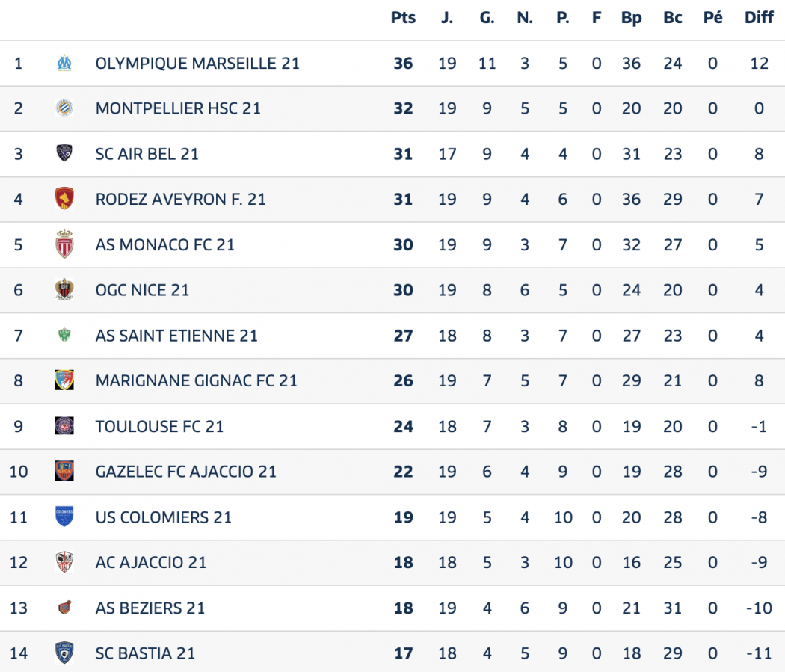Open the OLYMPIQUE MARSEILLE 21 team link
Screen dimensions: 785x672
coord(197,64)
